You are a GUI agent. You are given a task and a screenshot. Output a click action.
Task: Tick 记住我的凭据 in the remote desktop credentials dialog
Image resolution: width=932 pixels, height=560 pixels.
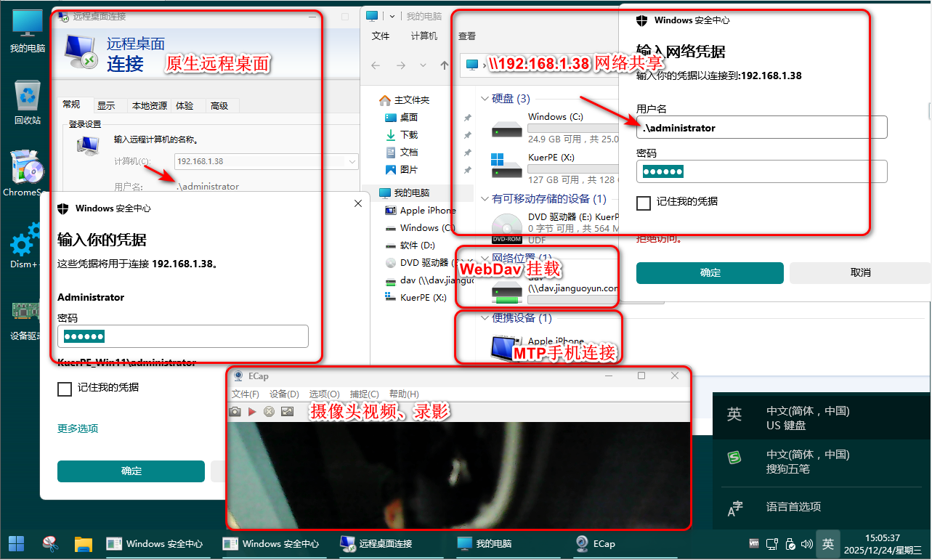click(65, 389)
